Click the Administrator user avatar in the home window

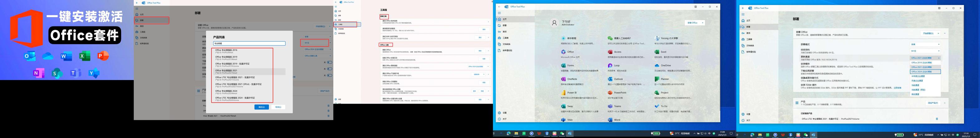tap(554, 23)
